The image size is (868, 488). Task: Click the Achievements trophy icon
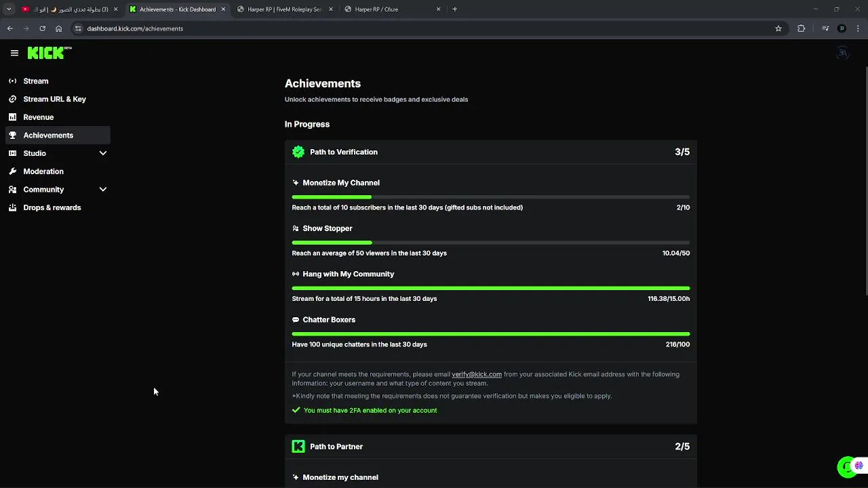12,136
